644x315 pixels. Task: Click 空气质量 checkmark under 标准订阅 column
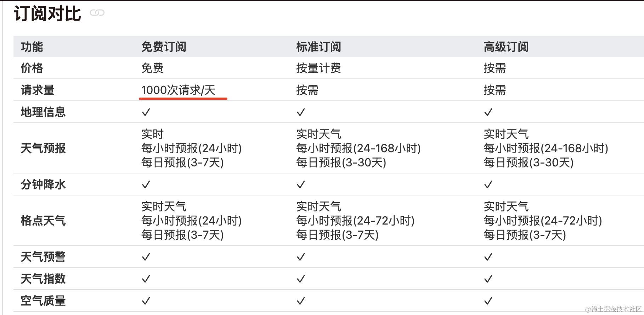pos(301,301)
